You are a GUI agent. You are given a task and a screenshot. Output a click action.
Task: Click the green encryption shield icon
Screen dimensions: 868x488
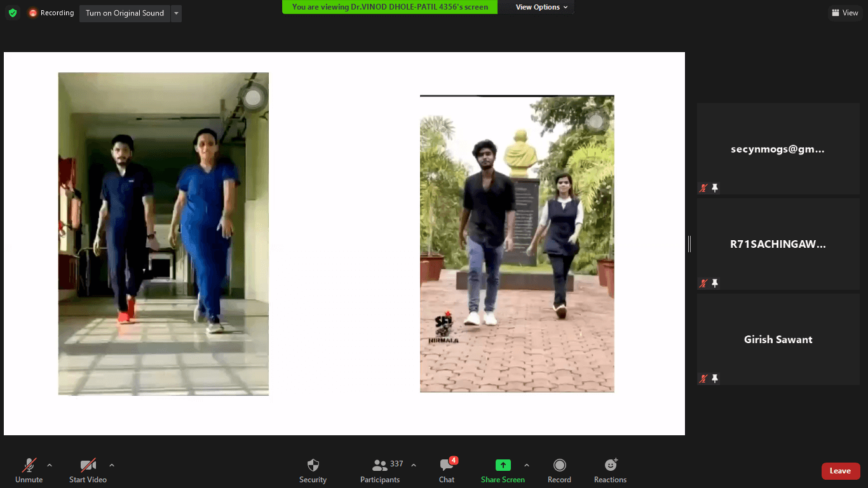(x=13, y=13)
